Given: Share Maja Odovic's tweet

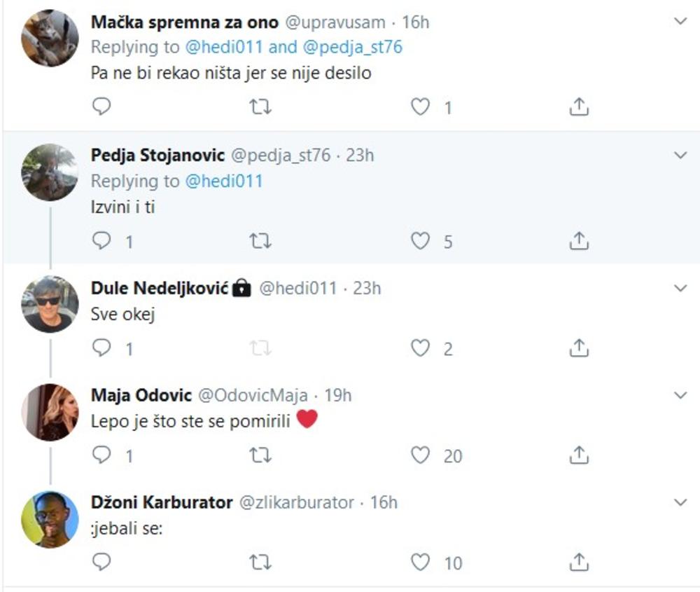Looking at the screenshot, I should tap(578, 456).
